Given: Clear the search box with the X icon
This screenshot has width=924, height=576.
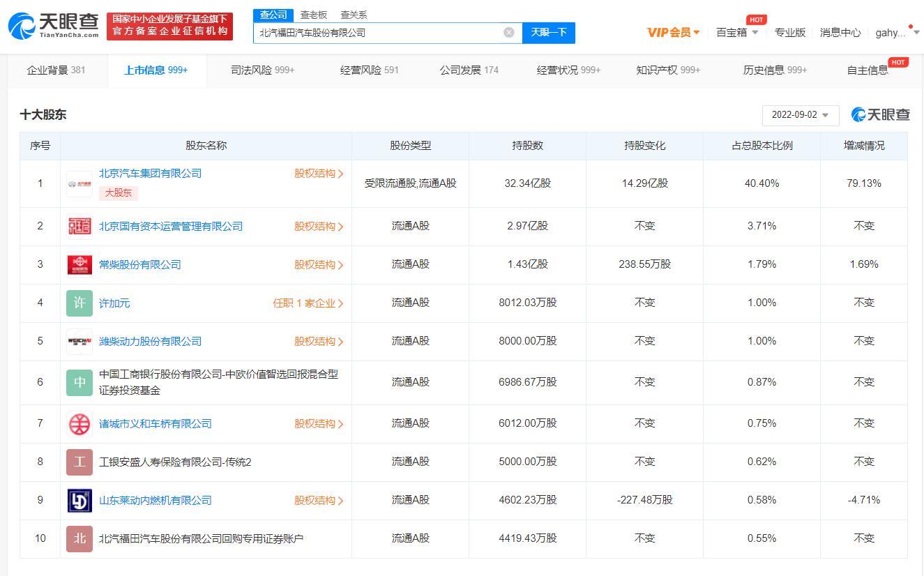Looking at the screenshot, I should click(x=509, y=32).
